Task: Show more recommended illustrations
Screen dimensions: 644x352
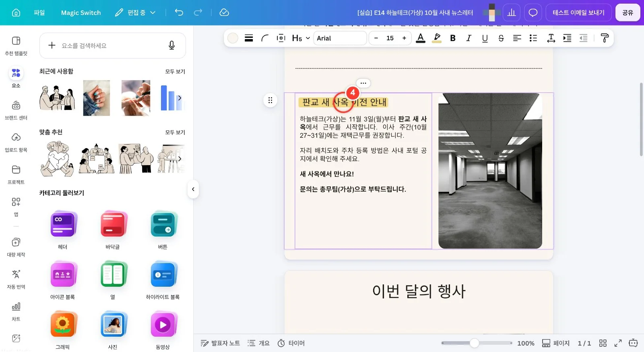Action: point(180,159)
